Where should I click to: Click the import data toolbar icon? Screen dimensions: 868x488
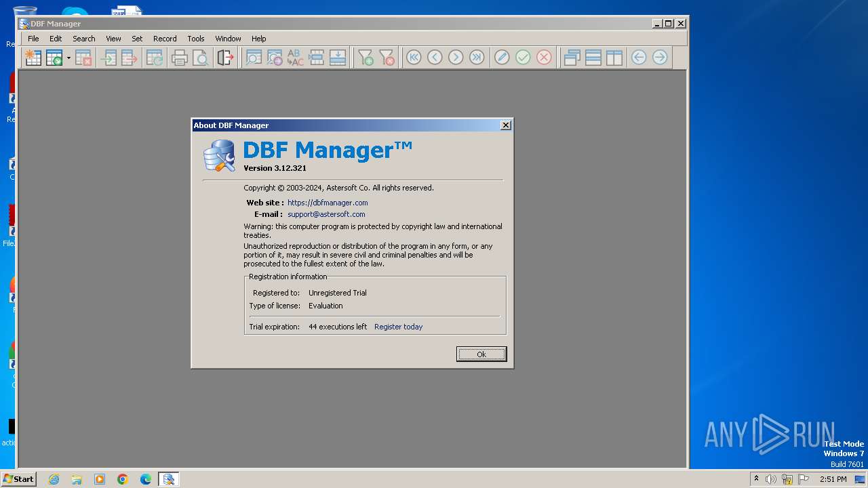coord(108,58)
